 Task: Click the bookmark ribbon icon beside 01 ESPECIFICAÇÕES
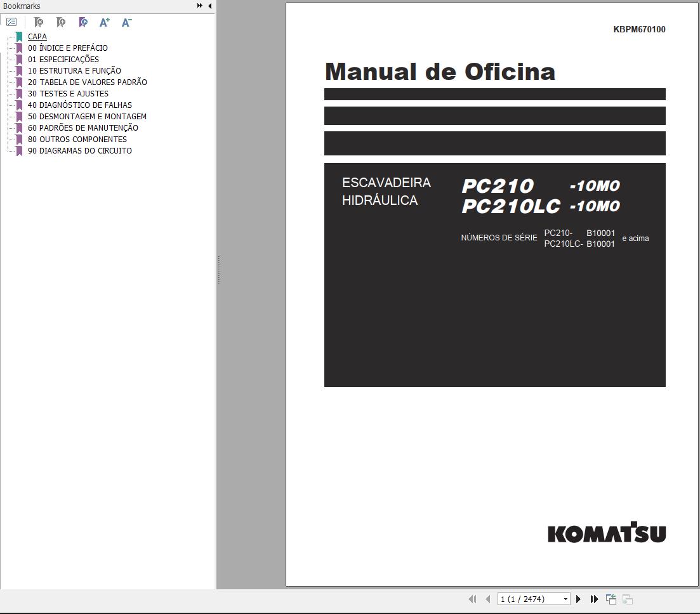pyautogui.click(x=19, y=60)
